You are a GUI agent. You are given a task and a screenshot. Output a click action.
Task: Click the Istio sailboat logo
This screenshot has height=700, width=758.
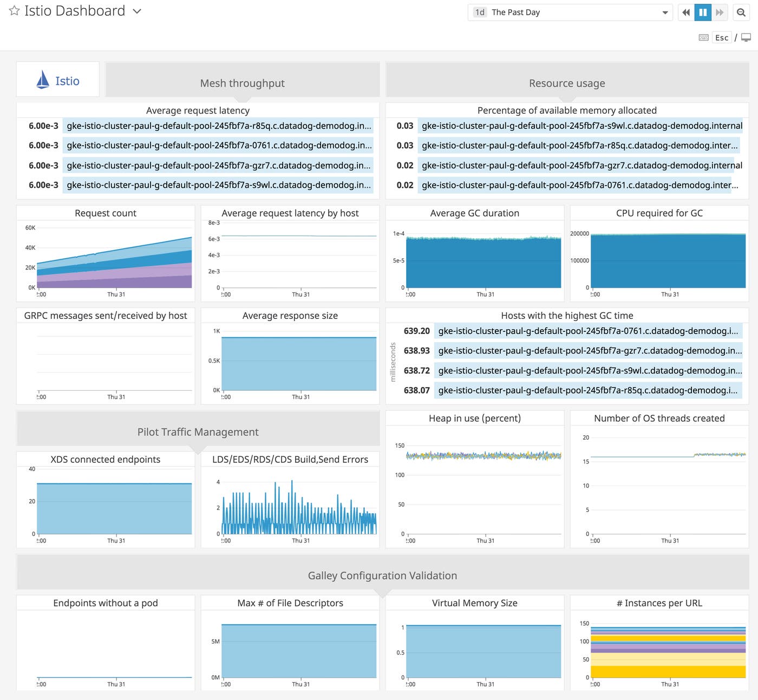[x=43, y=80]
